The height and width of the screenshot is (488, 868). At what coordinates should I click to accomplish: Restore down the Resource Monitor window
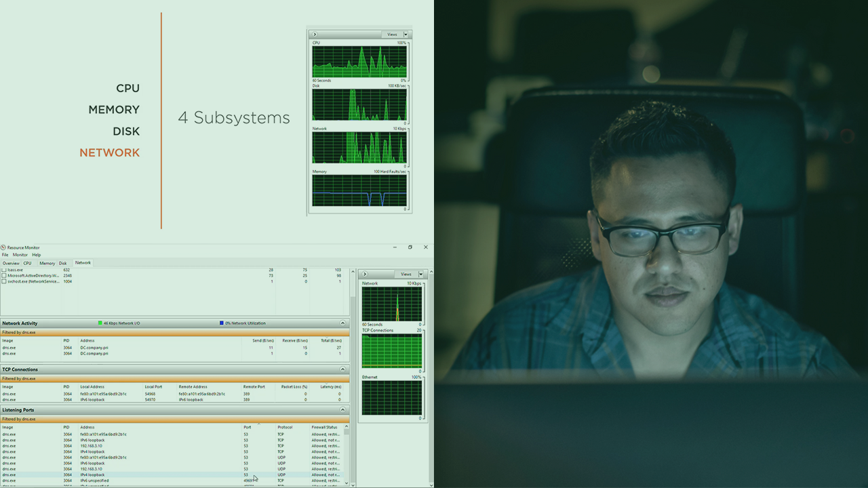click(x=410, y=247)
